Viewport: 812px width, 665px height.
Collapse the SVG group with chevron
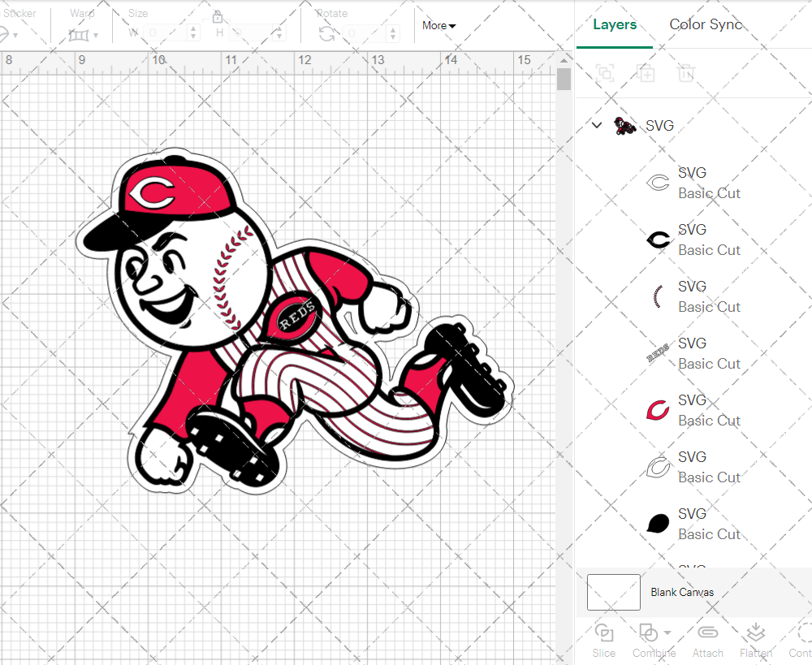[597, 125]
